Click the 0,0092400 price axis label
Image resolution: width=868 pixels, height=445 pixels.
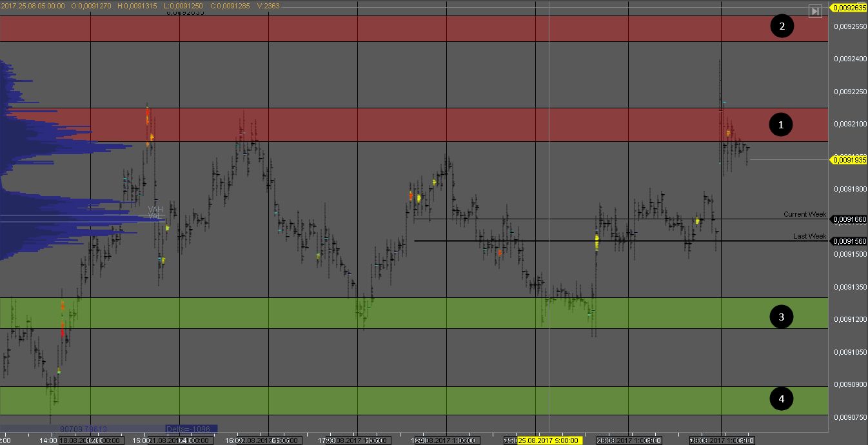[x=849, y=59]
